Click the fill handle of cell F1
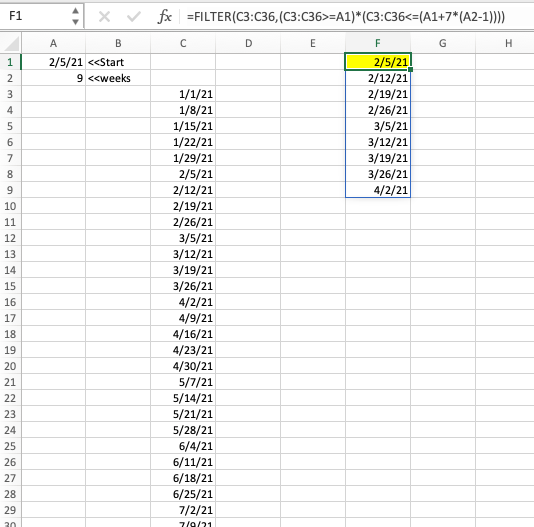534x527 pixels. (411, 69)
